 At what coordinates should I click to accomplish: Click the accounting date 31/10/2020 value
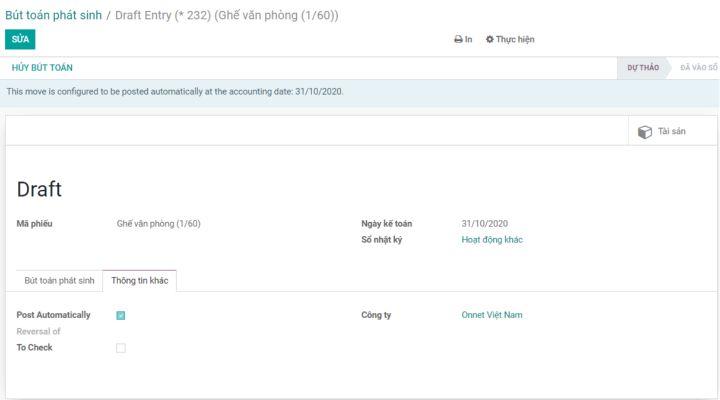pyautogui.click(x=485, y=224)
